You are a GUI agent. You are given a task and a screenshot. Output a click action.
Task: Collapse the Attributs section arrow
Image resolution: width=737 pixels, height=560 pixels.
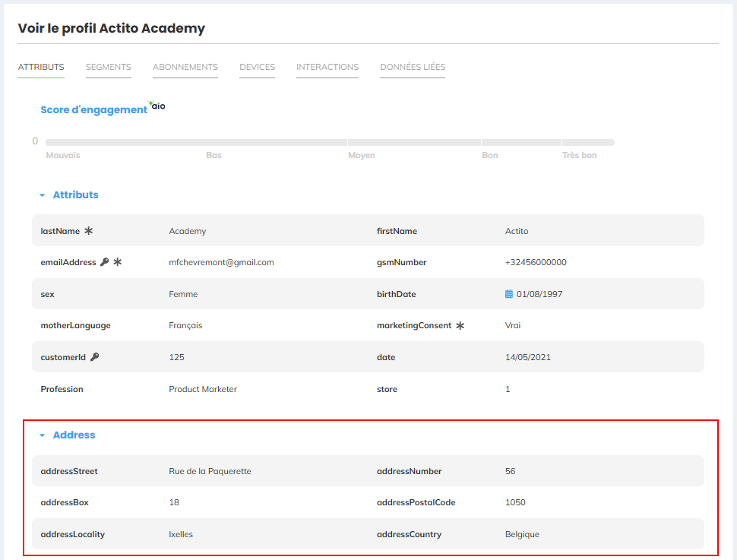[x=43, y=195]
